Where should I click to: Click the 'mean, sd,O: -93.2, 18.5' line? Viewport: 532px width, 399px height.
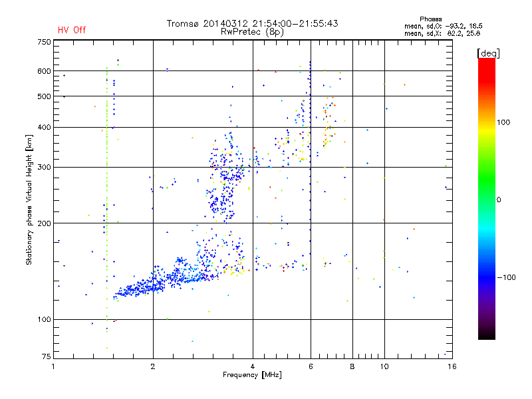(443, 26)
